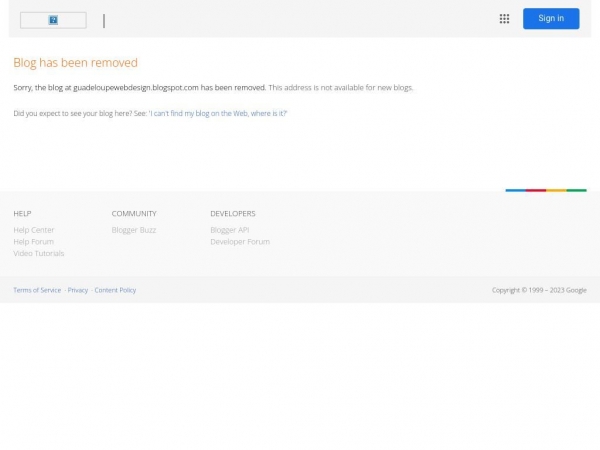Open the Privacy link in the footer
The image size is (600, 450).
[x=78, y=290]
